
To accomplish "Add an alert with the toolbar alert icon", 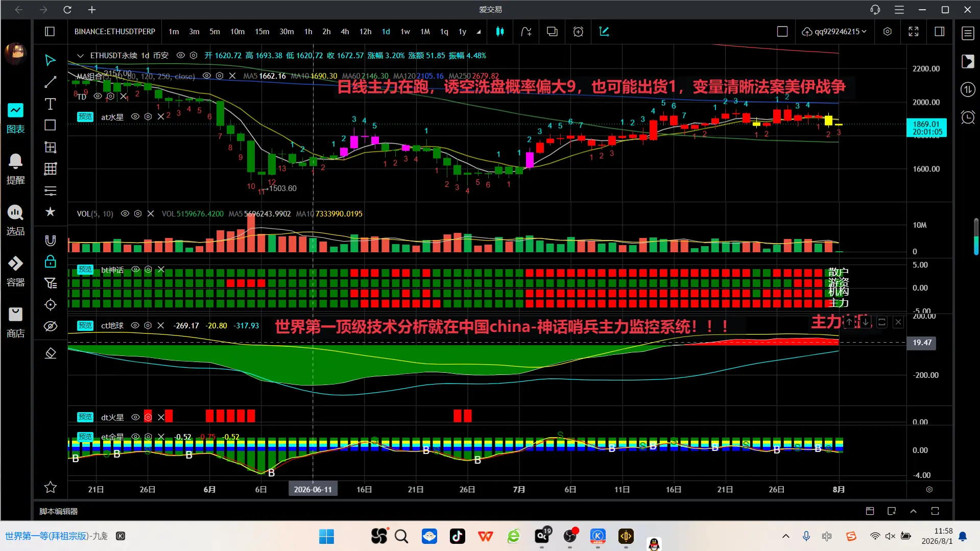I will [x=578, y=32].
